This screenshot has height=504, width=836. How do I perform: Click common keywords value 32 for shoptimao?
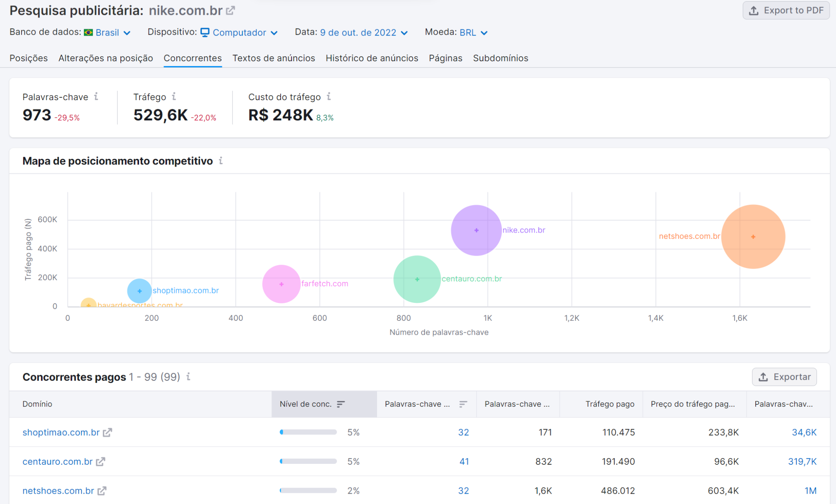pyautogui.click(x=464, y=432)
